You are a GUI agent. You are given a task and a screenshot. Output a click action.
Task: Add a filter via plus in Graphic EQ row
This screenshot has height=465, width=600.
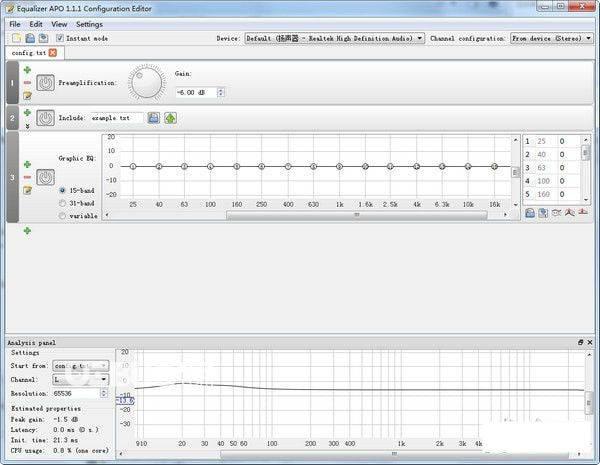(27, 165)
